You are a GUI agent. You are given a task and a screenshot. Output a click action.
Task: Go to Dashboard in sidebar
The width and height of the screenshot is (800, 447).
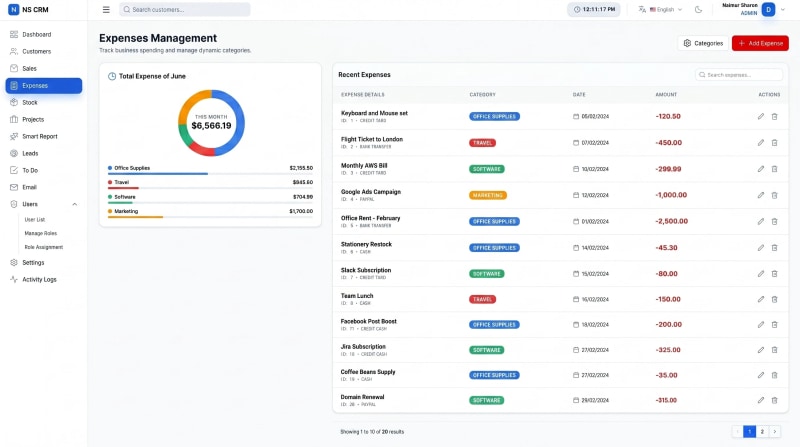43,35
